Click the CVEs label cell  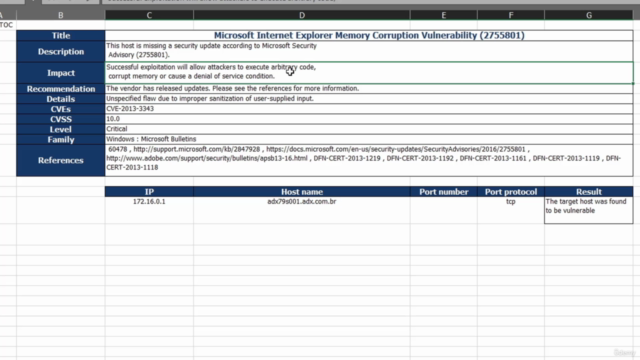click(x=60, y=109)
